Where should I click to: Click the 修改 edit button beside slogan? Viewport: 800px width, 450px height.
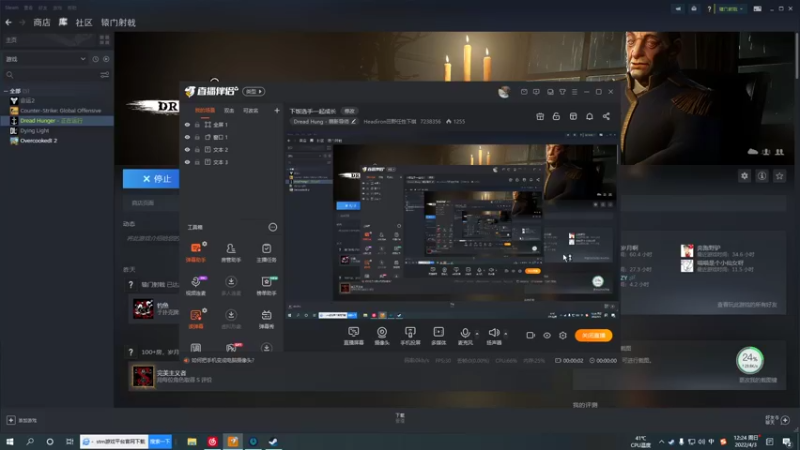(349, 111)
